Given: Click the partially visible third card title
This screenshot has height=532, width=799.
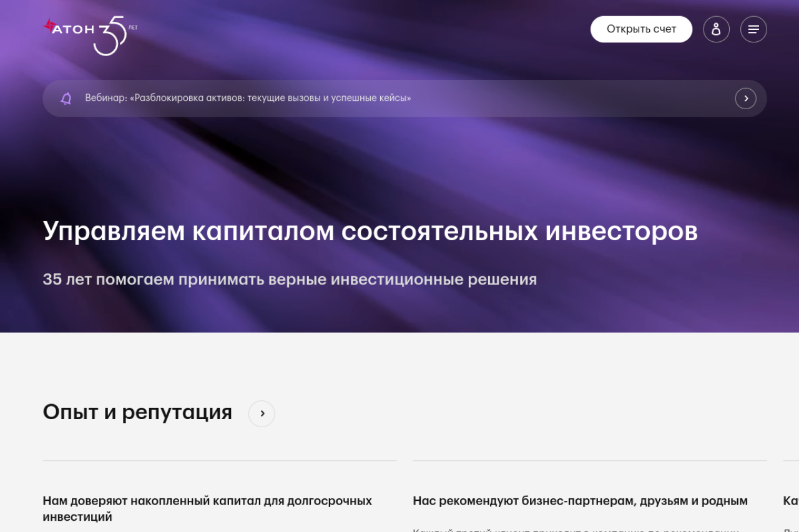Looking at the screenshot, I should (790, 501).
